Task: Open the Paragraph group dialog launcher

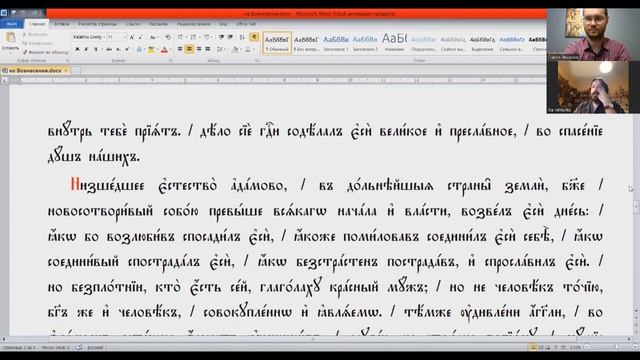Action: pos(257,60)
